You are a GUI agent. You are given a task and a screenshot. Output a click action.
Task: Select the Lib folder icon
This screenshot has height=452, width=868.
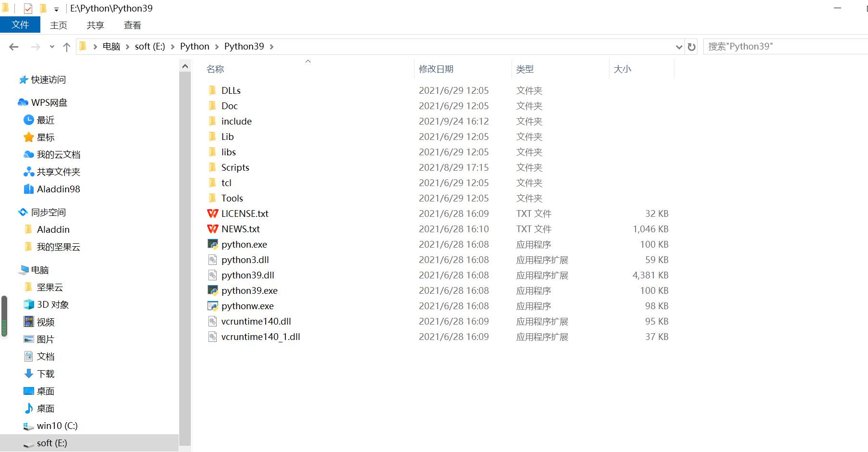(x=212, y=137)
